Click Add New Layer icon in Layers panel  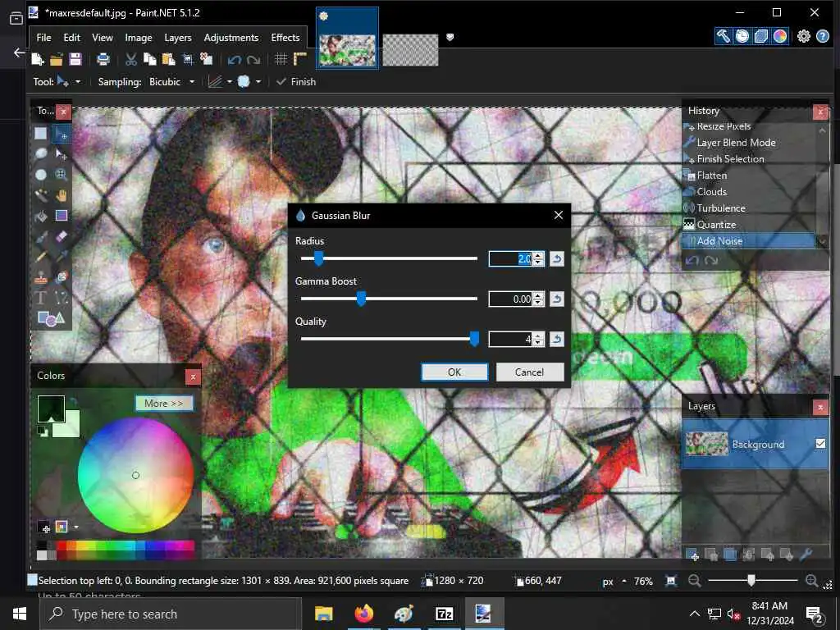tap(692, 555)
